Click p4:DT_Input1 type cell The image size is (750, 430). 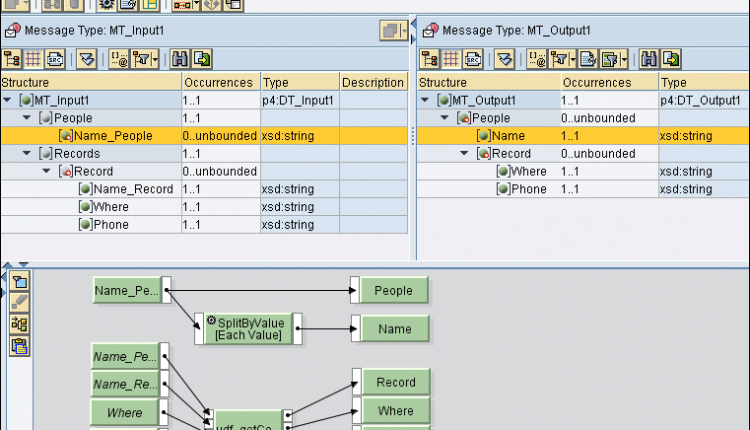[300, 100]
